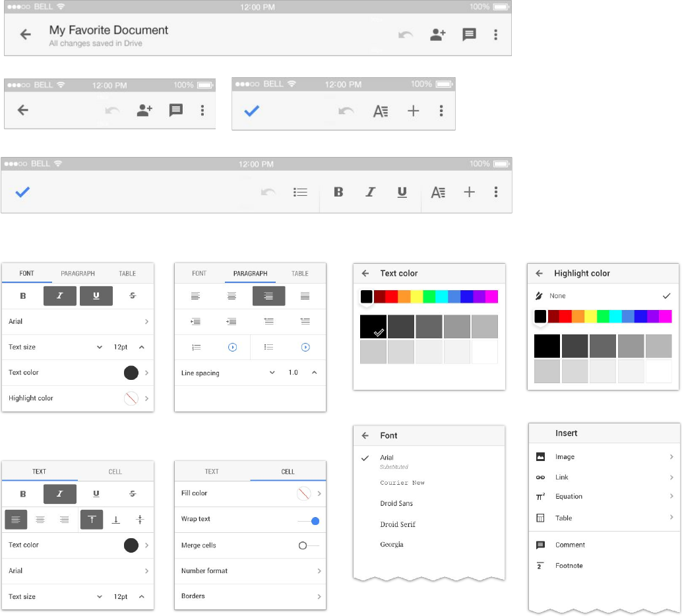Pick the red swatch in Text color strip
Image resolution: width=682 pixels, height=616 pixels.
391,297
